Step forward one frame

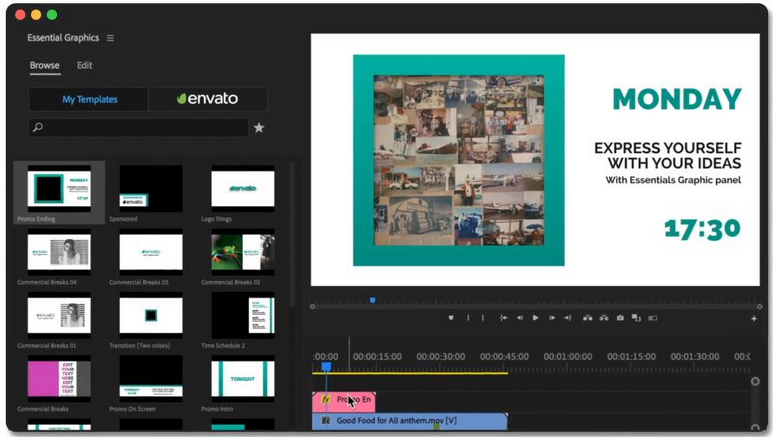(x=551, y=318)
